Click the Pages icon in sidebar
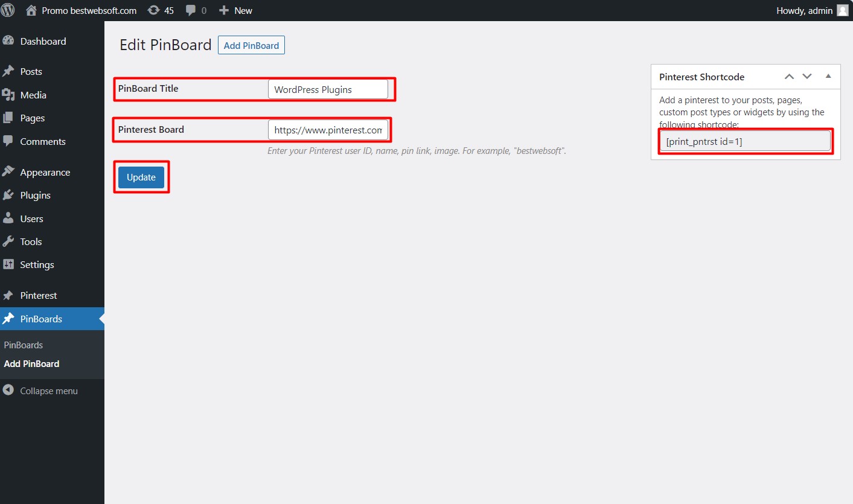The height and width of the screenshot is (504, 853). click(x=8, y=118)
